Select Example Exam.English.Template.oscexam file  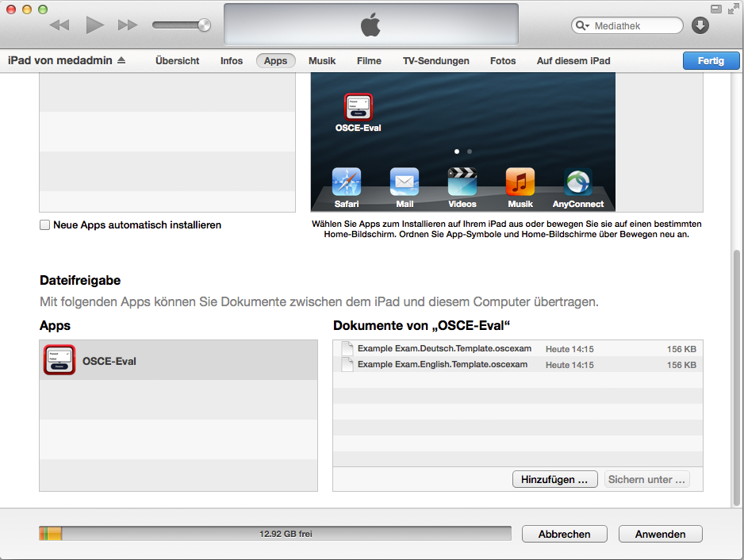518,364
